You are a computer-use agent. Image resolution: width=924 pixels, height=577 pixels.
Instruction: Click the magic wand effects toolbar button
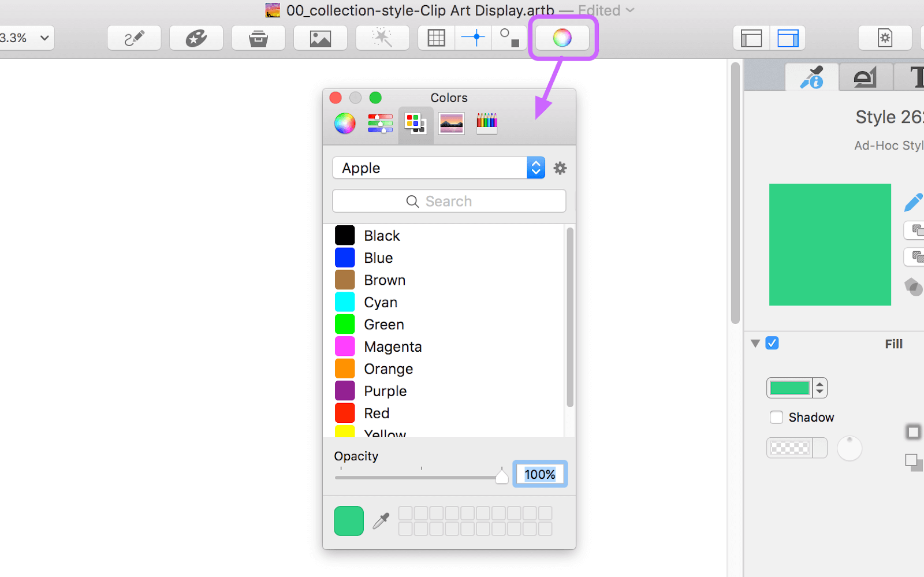382,38
